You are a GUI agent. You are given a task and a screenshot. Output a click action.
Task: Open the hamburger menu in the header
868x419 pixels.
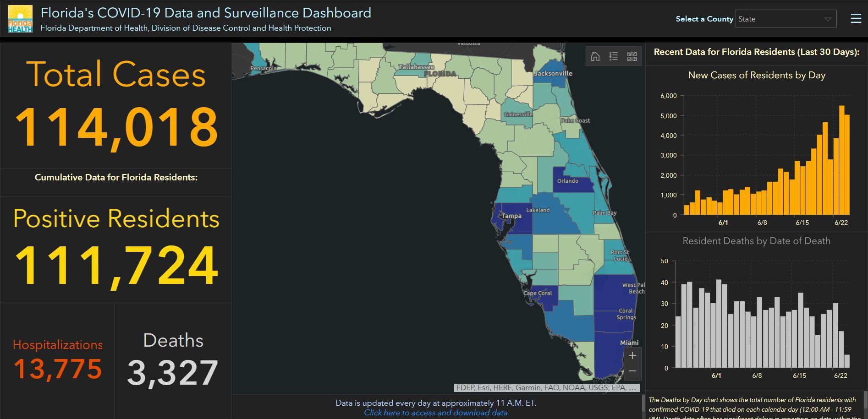pos(856,19)
